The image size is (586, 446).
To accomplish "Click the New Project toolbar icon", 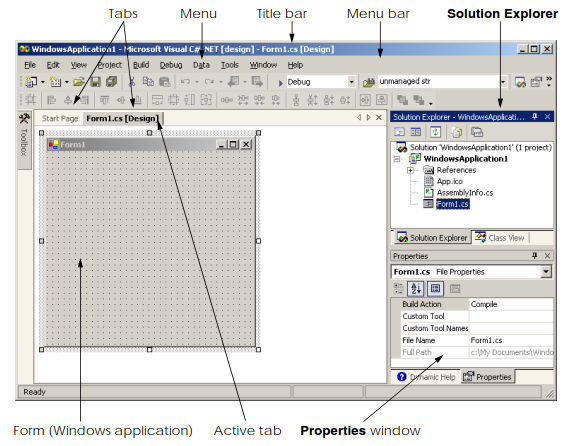I will tap(31, 81).
